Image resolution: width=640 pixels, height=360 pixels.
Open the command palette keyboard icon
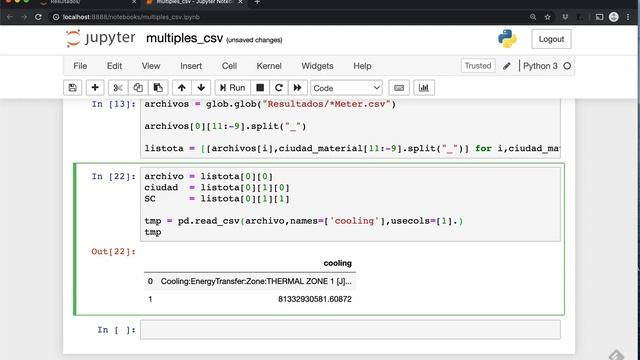pyautogui.click(x=399, y=88)
